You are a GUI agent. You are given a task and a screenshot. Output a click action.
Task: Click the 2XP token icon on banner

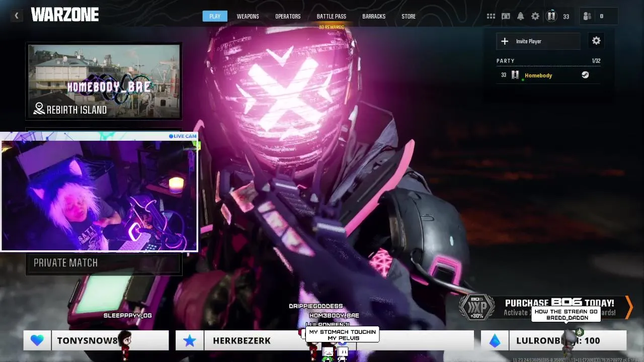pyautogui.click(x=476, y=307)
